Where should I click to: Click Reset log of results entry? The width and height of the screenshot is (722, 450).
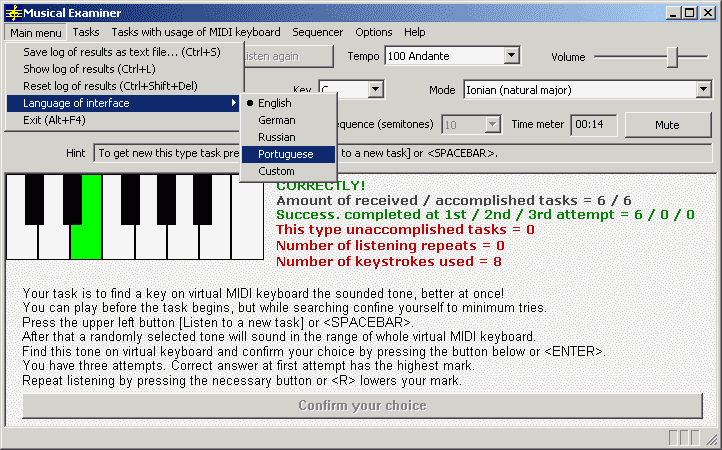point(110,86)
